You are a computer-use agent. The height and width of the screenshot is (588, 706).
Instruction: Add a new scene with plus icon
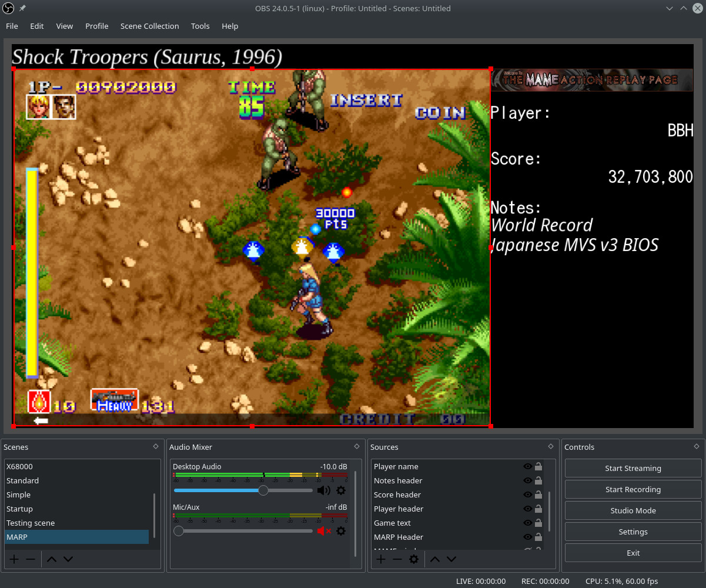pos(14,559)
